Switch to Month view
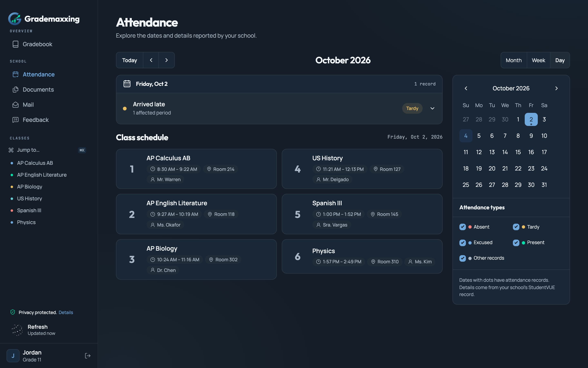588x368 pixels. (x=514, y=60)
